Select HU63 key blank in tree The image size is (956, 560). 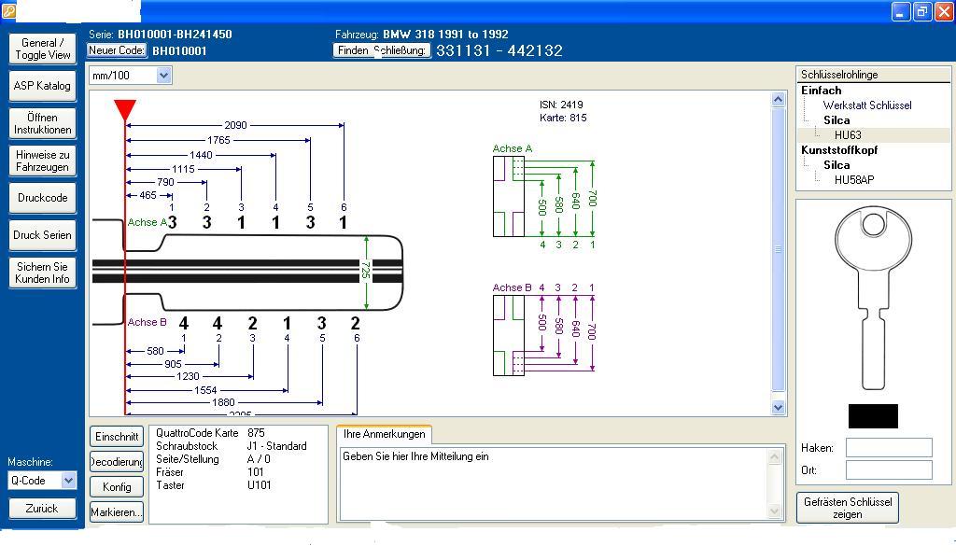(x=848, y=135)
